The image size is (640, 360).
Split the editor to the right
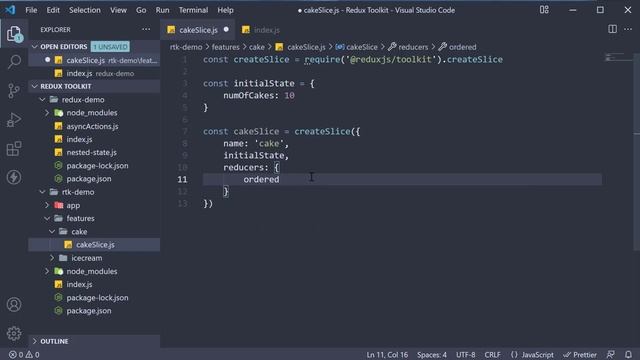[612, 29]
